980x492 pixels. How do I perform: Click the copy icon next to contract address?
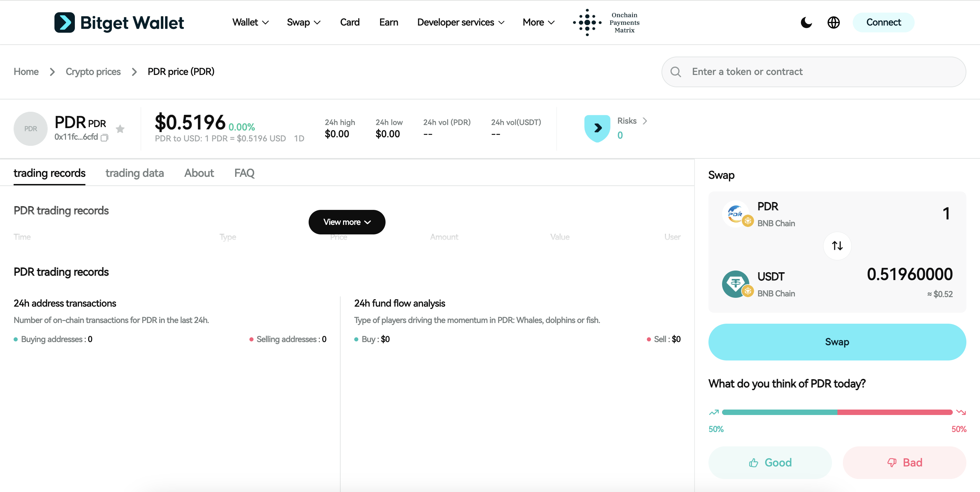pos(104,138)
